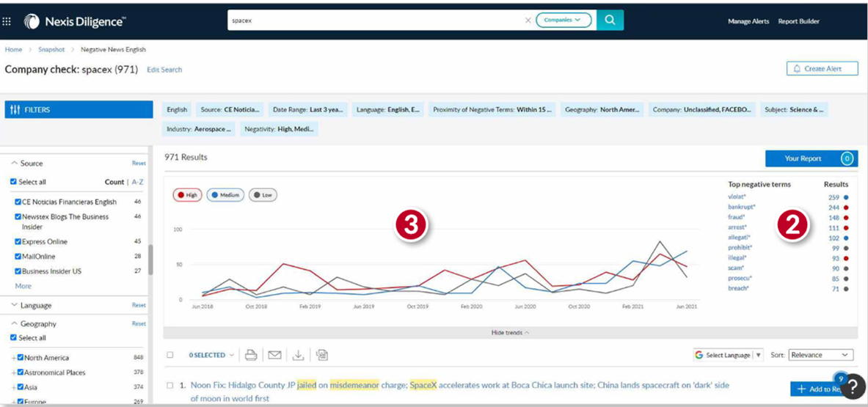Click the export document icon
This screenshot has height=407, width=868.
coord(322,355)
